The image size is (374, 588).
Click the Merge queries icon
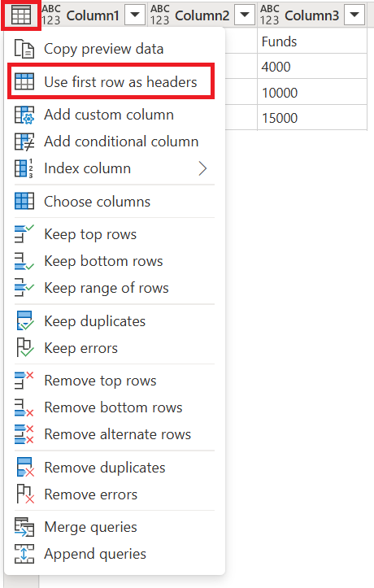[x=24, y=527]
